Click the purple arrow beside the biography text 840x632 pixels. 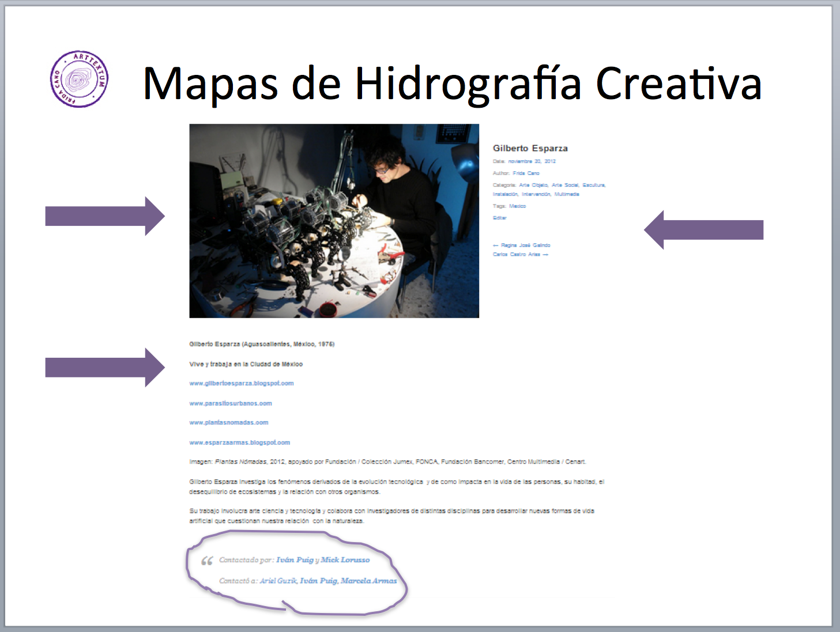(105, 367)
